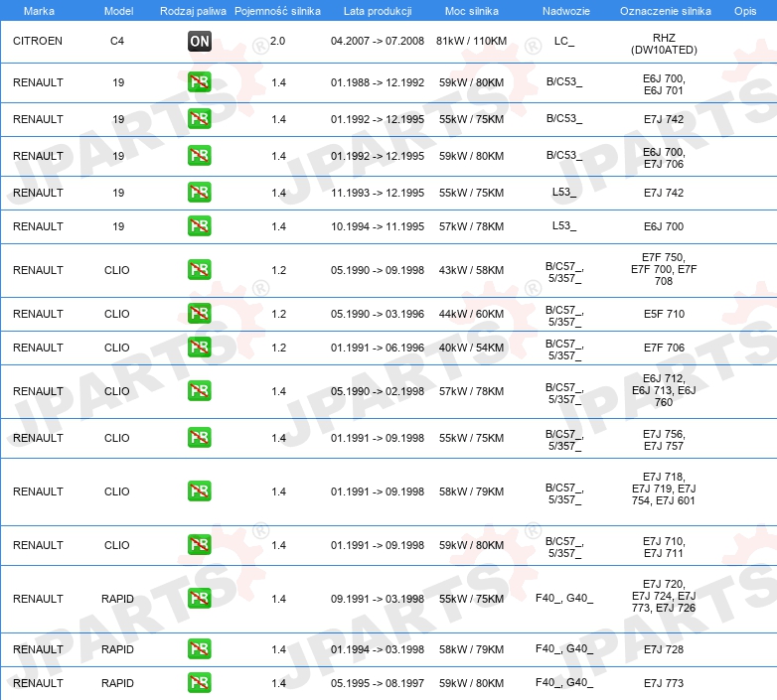Click engine code E7F 750, E7F 700, E7F 708
Viewport: 777px width, 700px height.
point(664,269)
